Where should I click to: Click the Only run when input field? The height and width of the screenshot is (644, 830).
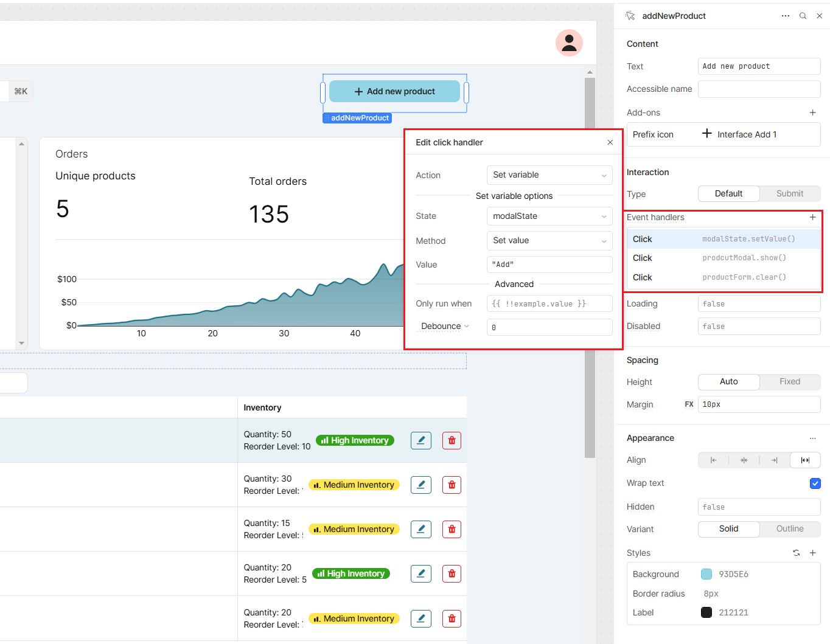click(549, 303)
